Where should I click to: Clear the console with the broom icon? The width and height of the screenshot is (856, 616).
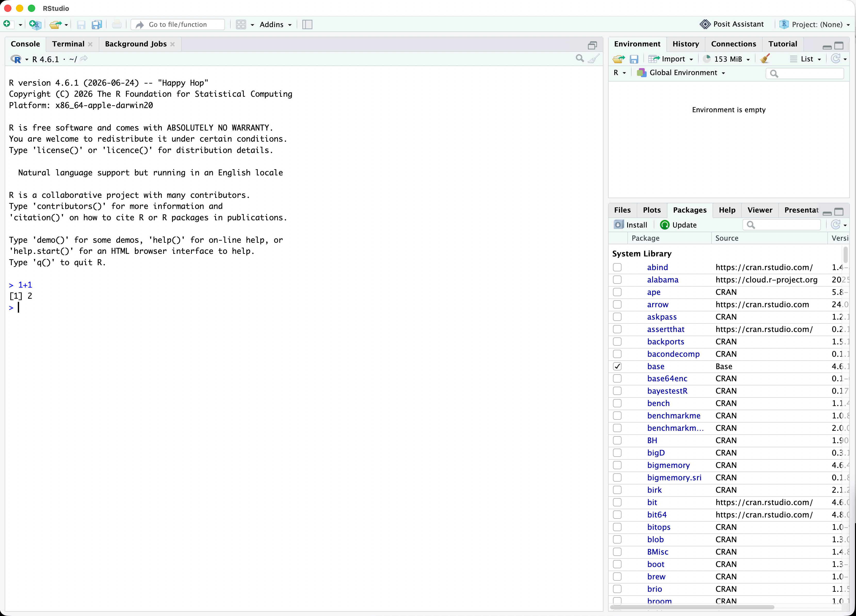coord(594,59)
